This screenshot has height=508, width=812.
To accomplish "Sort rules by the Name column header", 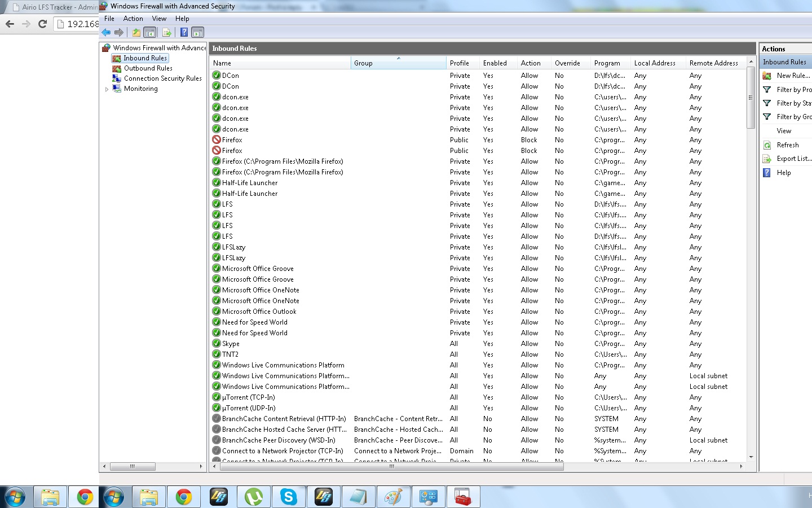I will [x=280, y=63].
